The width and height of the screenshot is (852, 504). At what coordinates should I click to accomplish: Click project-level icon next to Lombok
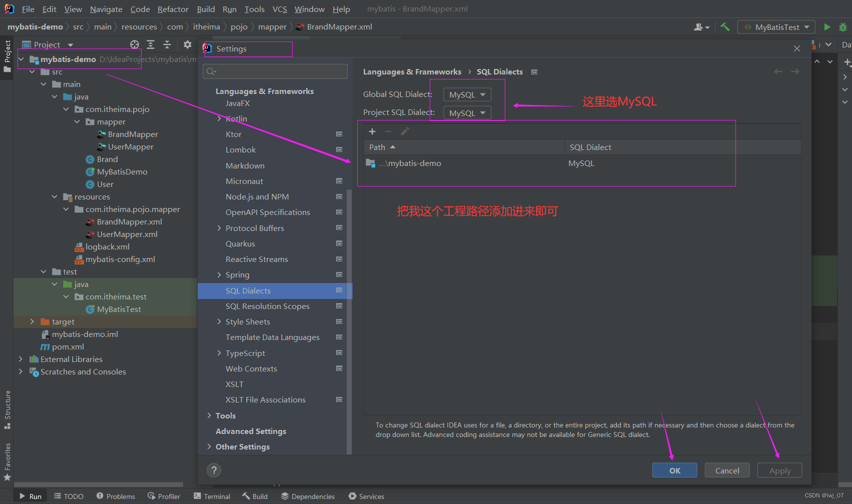[x=339, y=149]
